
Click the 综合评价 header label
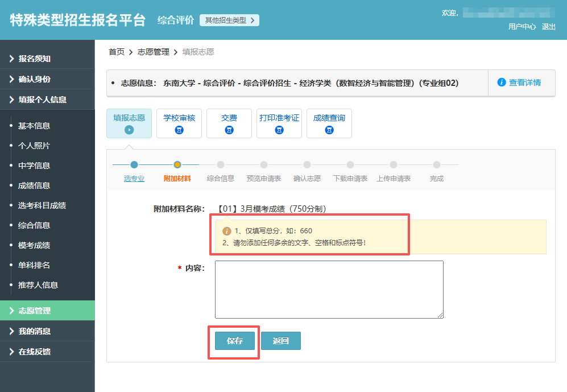click(176, 20)
